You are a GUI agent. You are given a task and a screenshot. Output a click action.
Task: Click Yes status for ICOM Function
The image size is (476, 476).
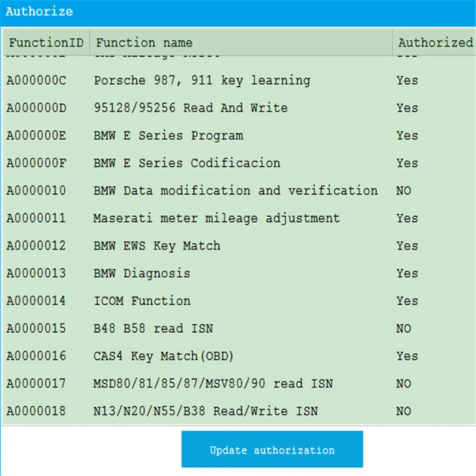pyautogui.click(x=407, y=301)
